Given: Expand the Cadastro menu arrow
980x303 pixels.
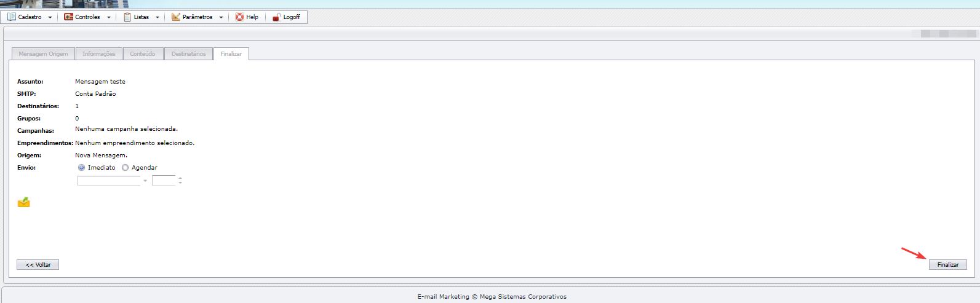Looking at the screenshot, I should click(x=50, y=17).
